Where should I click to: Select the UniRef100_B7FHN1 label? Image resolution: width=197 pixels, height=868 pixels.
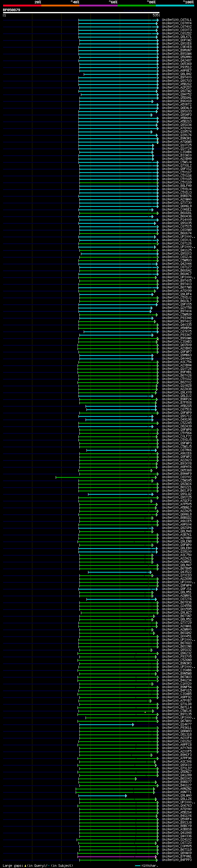(x=176, y=856)
